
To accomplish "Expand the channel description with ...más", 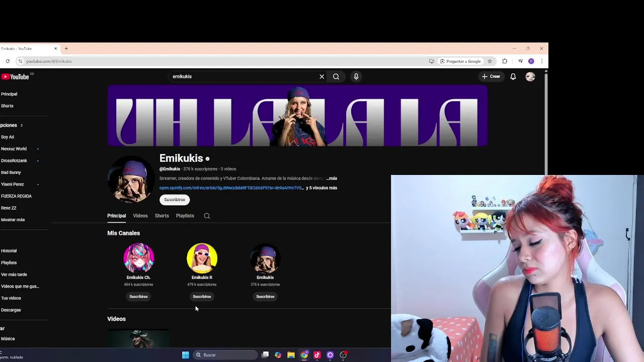I will pos(332,178).
